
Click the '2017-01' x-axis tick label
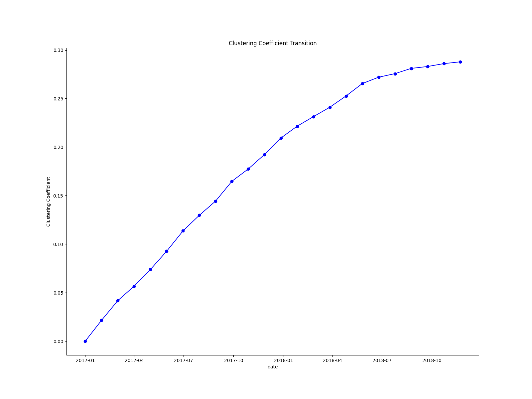pyautogui.click(x=85, y=360)
